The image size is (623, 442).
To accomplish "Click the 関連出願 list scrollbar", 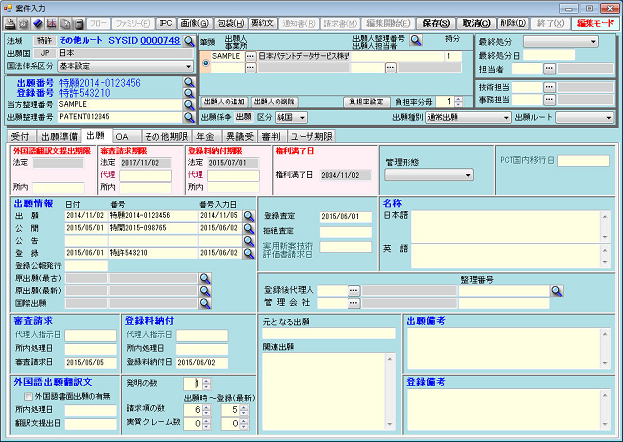I will pyautogui.click(x=390, y=392).
